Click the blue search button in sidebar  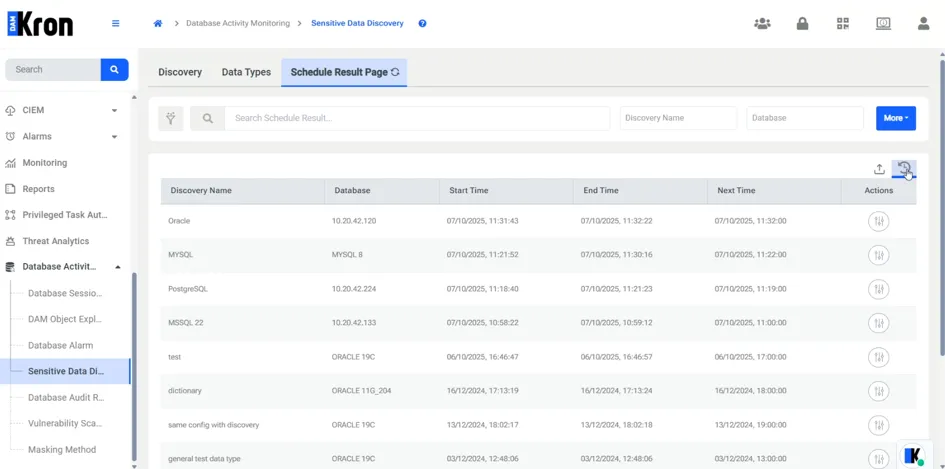[x=115, y=69]
